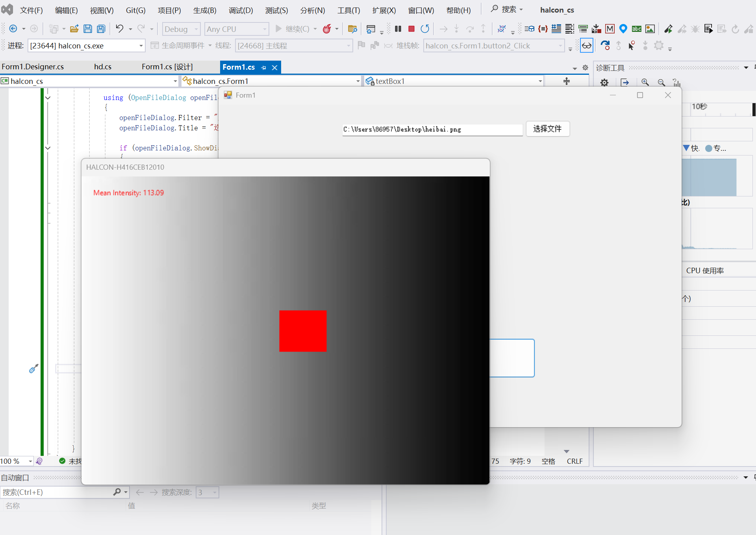Click the Mean Intensity: 113.09 text

[128, 193]
